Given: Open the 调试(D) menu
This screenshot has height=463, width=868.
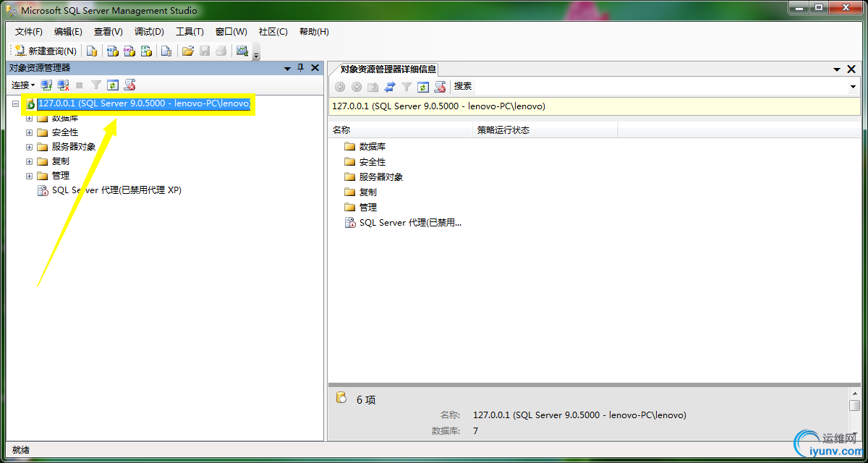Looking at the screenshot, I should 149,32.
